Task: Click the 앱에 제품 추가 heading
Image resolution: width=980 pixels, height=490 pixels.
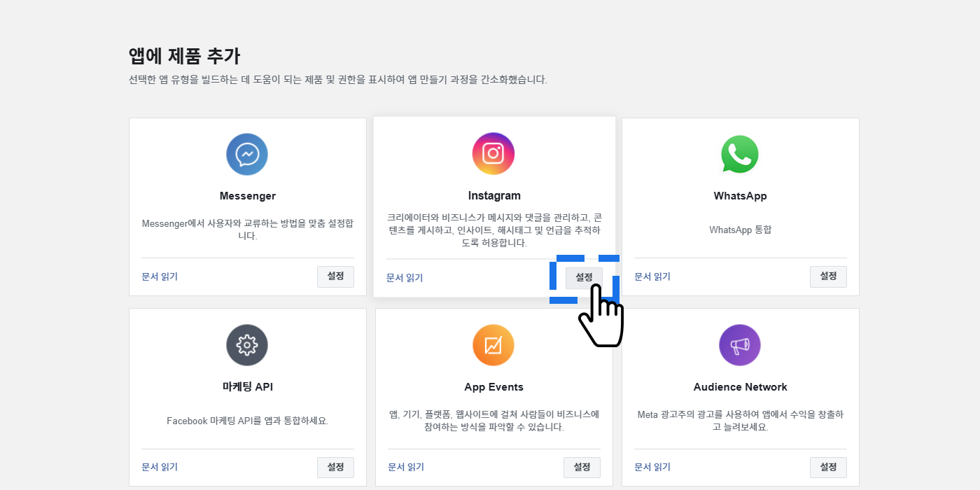Action: coord(185,56)
